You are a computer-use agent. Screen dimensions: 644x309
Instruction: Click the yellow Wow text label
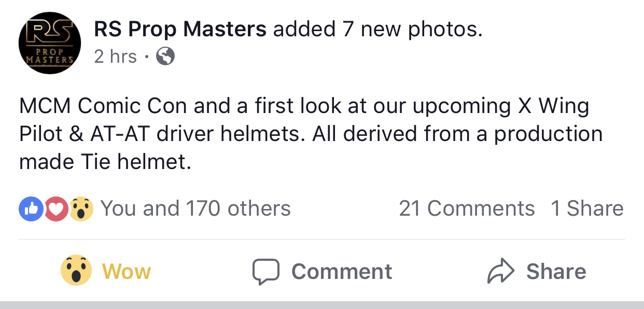(127, 272)
